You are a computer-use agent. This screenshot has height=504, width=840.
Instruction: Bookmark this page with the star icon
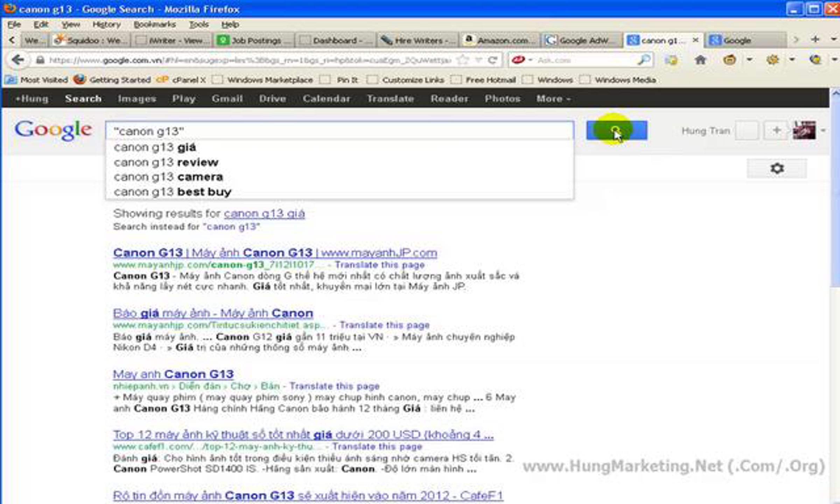tap(462, 60)
